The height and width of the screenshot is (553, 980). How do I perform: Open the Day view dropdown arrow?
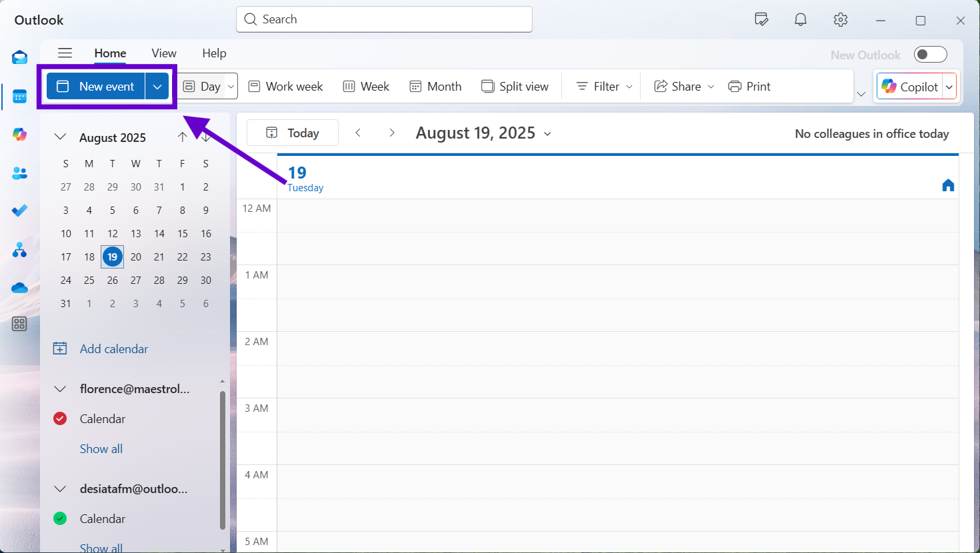[231, 86]
